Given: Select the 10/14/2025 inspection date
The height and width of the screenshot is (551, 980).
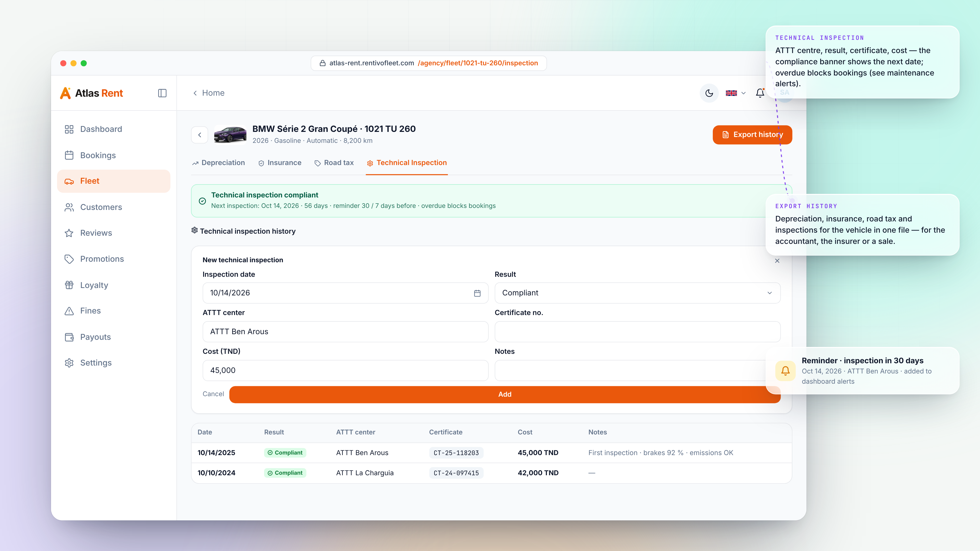Looking at the screenshot, I should [x=216, y=453].
